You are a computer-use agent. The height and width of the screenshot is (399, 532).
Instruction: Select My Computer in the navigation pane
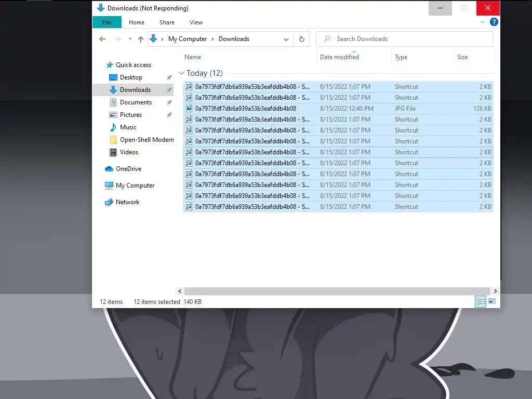point(135,185)
